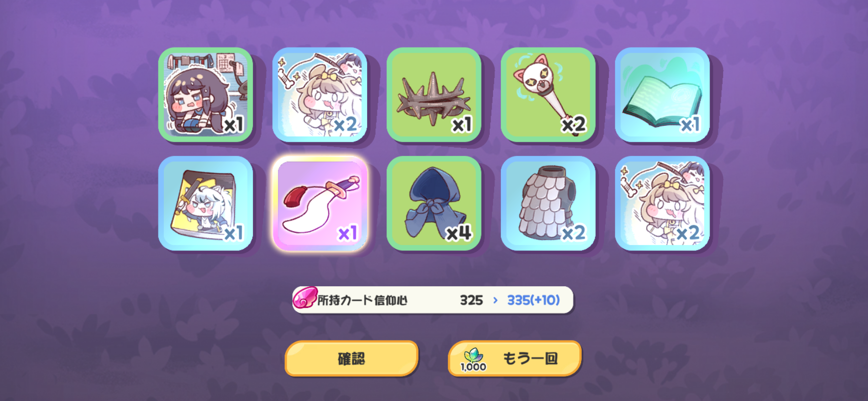868x401 pixels.
Task: Open the spiked thorn crown item
Action: click(x=434, y=94)
